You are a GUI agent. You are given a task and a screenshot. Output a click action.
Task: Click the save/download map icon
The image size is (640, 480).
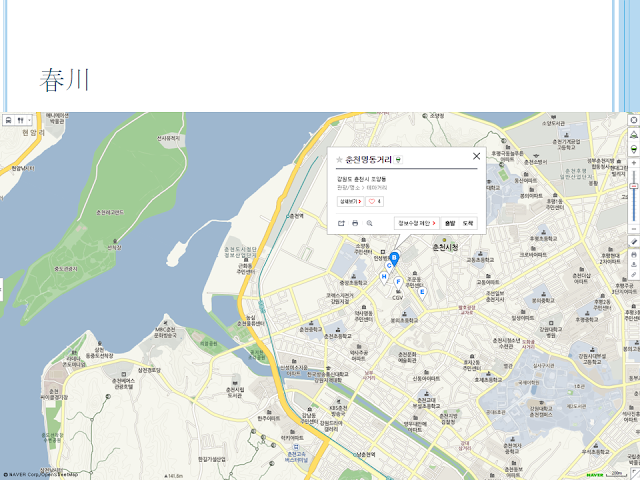click(x=633, y=264)
